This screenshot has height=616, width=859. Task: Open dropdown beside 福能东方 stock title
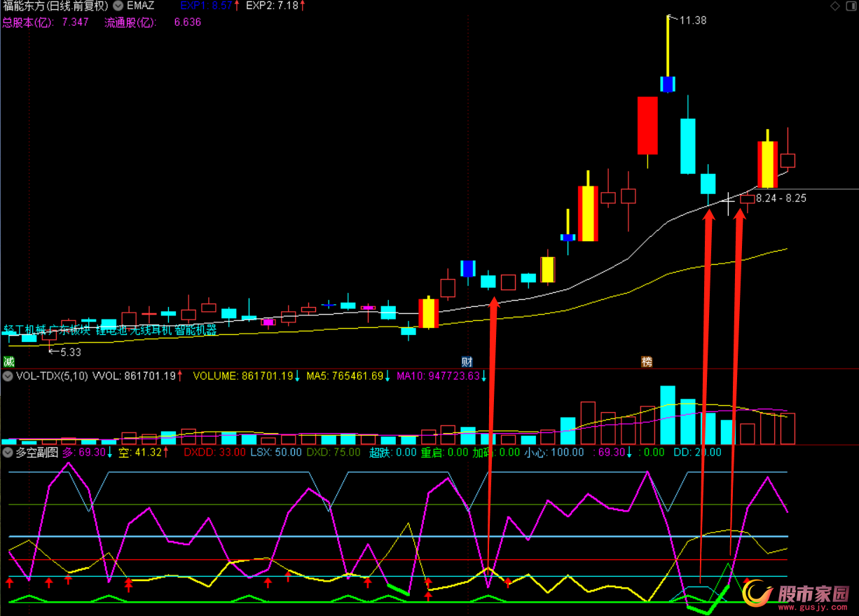117,6
